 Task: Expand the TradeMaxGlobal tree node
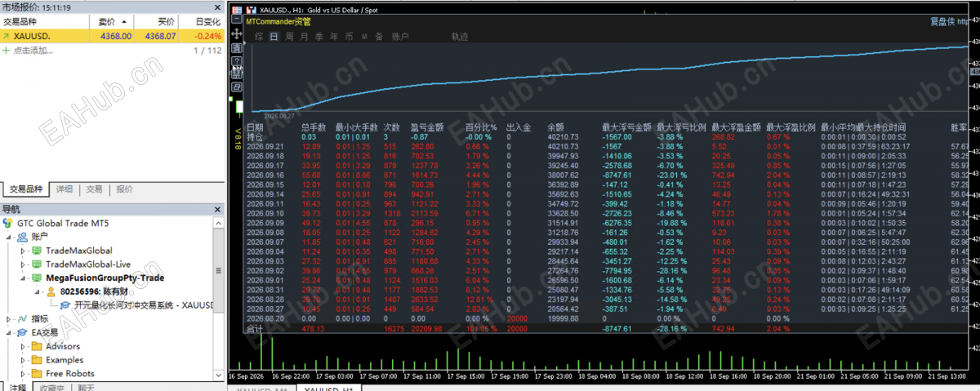click(x=24, y=251)
